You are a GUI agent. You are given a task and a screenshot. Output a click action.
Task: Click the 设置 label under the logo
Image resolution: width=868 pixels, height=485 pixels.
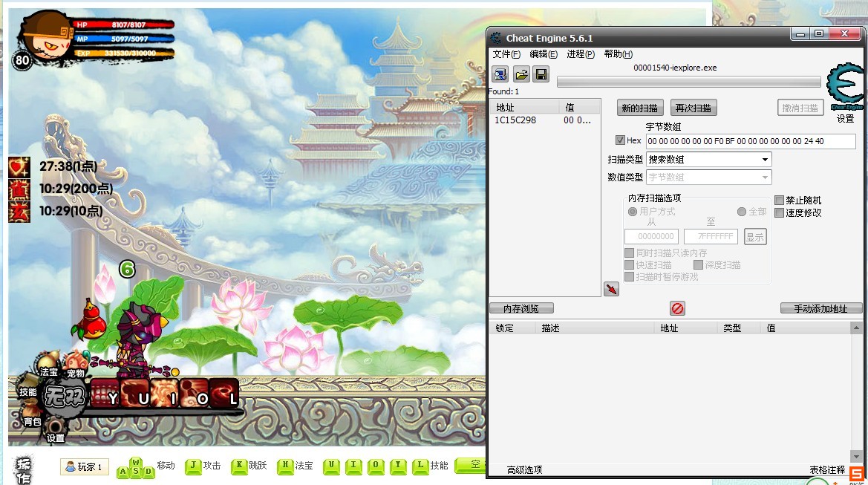click(x=845, y=119)
